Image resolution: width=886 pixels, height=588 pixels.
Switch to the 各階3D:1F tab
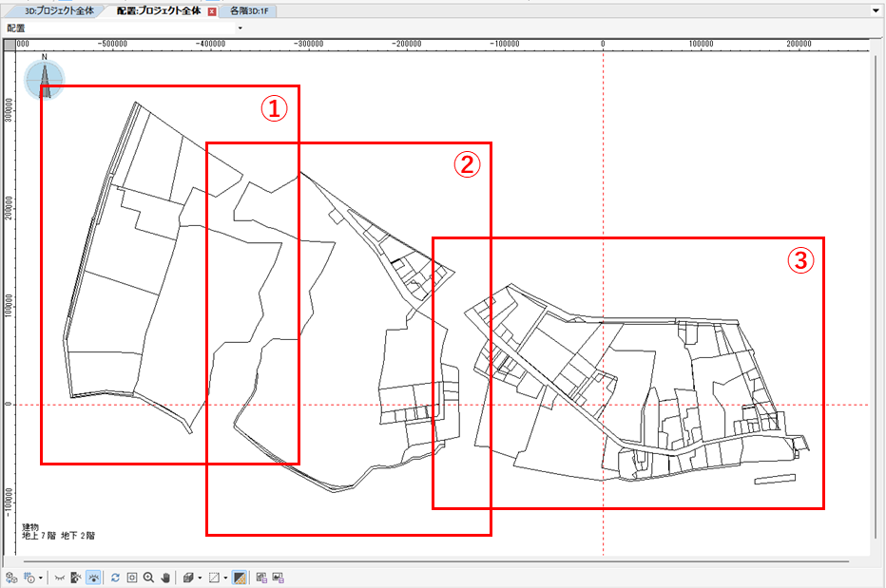[249, 10]
